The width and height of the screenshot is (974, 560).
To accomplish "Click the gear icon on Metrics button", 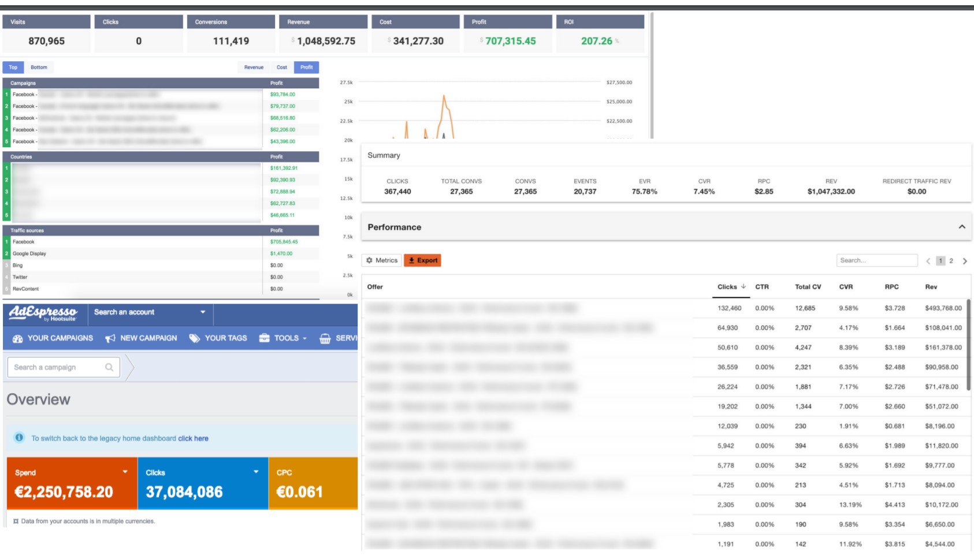I will (370, 260).
